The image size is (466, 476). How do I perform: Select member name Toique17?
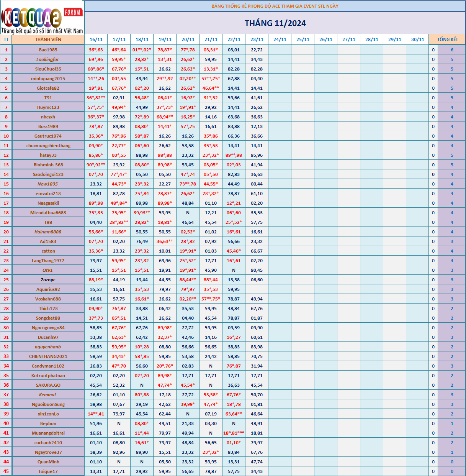[x=48, y=471]
